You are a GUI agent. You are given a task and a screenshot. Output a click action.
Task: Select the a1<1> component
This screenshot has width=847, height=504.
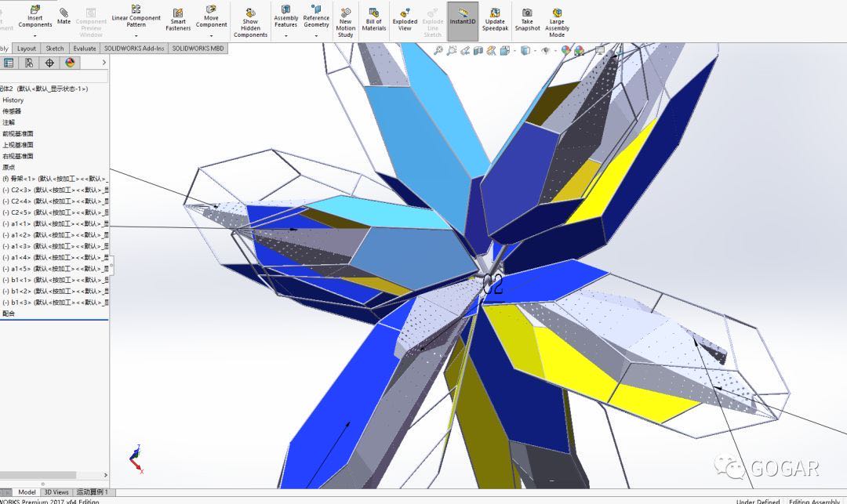coord(55,223)
